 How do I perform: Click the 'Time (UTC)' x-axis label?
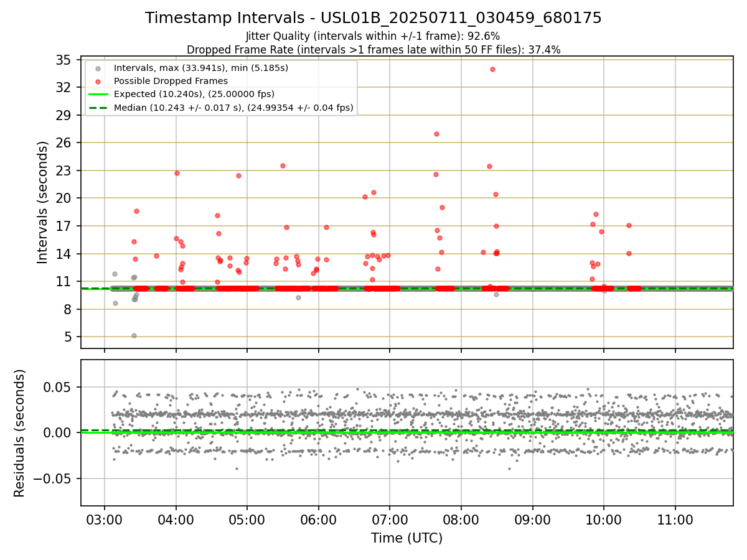(x=406, y=538)
